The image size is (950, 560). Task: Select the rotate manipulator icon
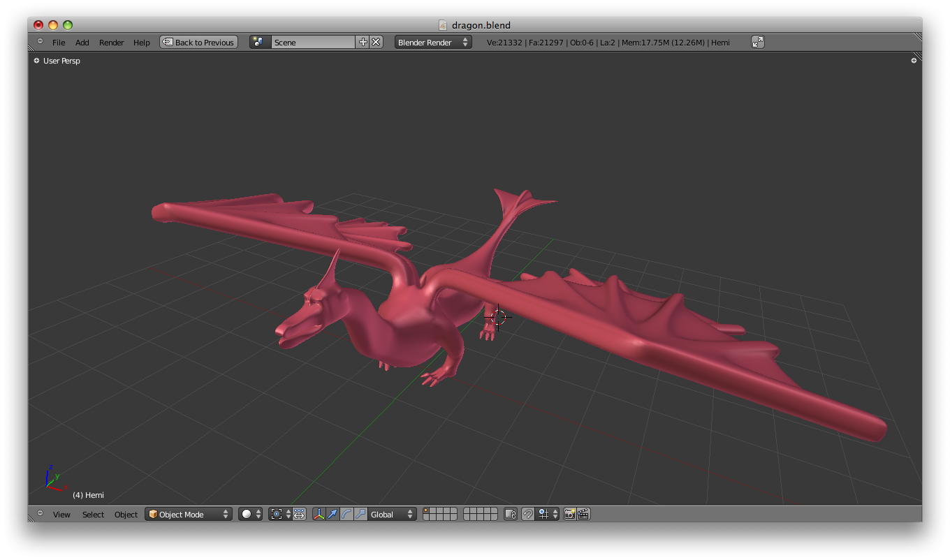pos(346,514)
